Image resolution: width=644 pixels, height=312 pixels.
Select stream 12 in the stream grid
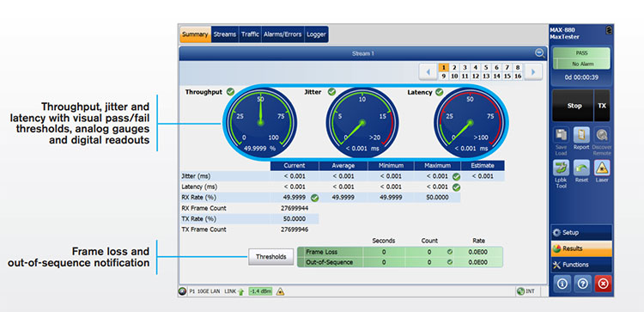[x=475, y=76]
